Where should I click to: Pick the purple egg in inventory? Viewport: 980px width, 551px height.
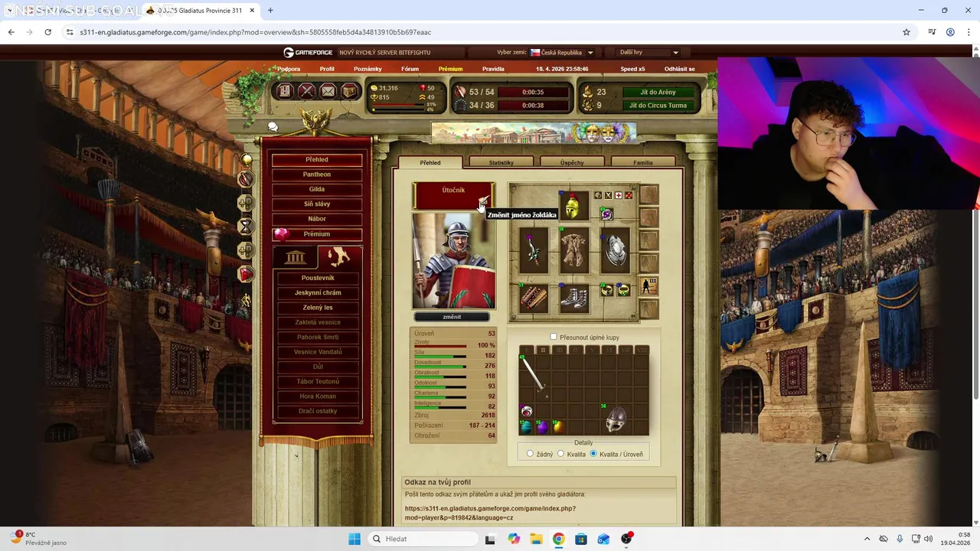point(542,426)
